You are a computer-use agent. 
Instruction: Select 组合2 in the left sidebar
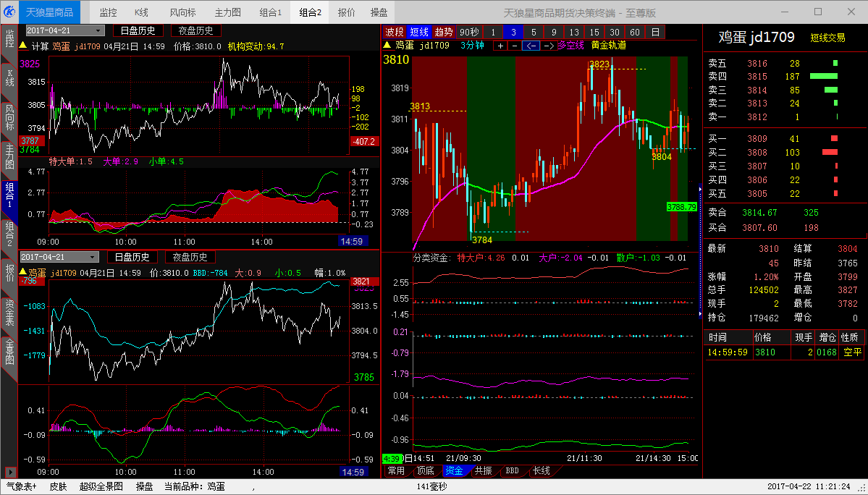click(9, 234)
